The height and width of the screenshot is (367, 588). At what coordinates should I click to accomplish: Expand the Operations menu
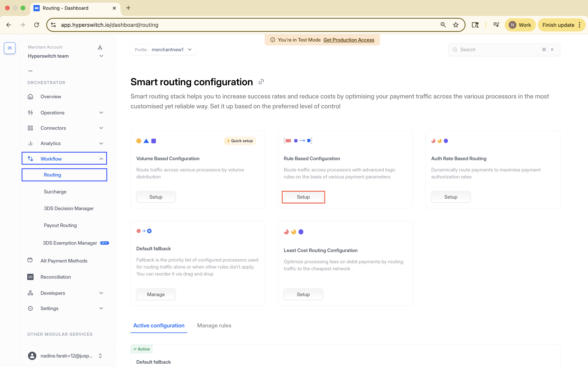(101, 113)
